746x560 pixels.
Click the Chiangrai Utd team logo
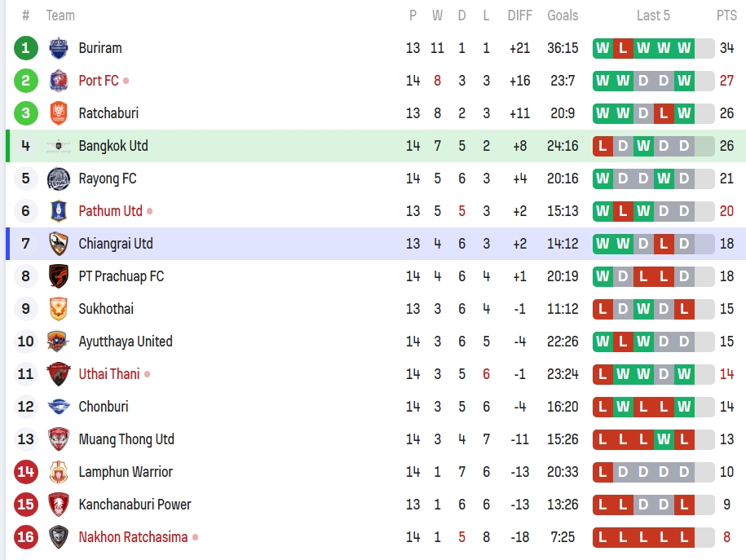pyautogui.click(x=59, y=244)
